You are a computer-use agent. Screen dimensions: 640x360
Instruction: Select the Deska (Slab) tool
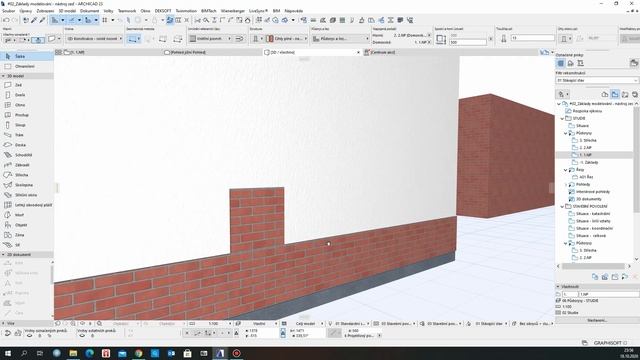(27, 145)
